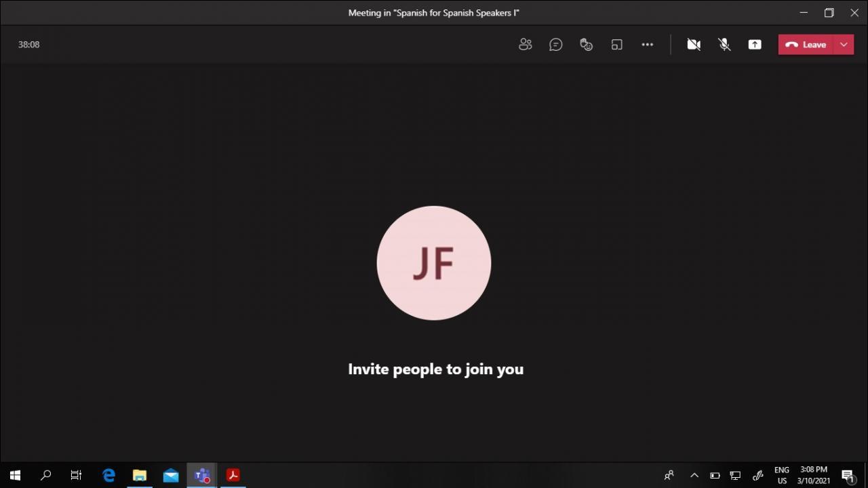Open the Windows Start menu
Image resolution: width=868 pixels, height=488 pixels.
15,475
